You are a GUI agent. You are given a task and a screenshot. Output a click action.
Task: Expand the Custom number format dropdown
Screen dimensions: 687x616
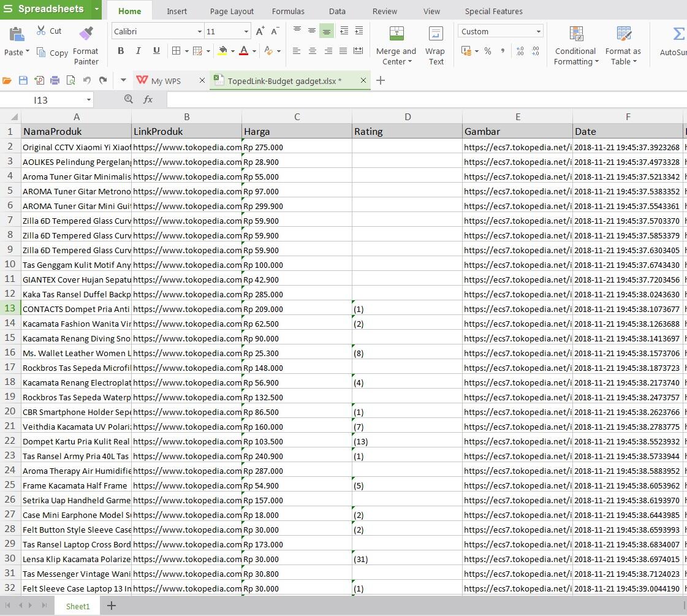coord(538,32)
